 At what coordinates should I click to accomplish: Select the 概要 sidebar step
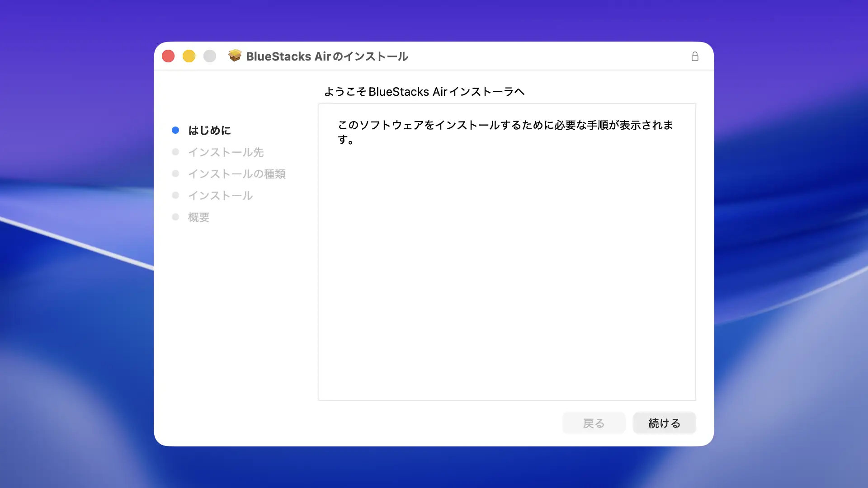[x=198, y=217]
